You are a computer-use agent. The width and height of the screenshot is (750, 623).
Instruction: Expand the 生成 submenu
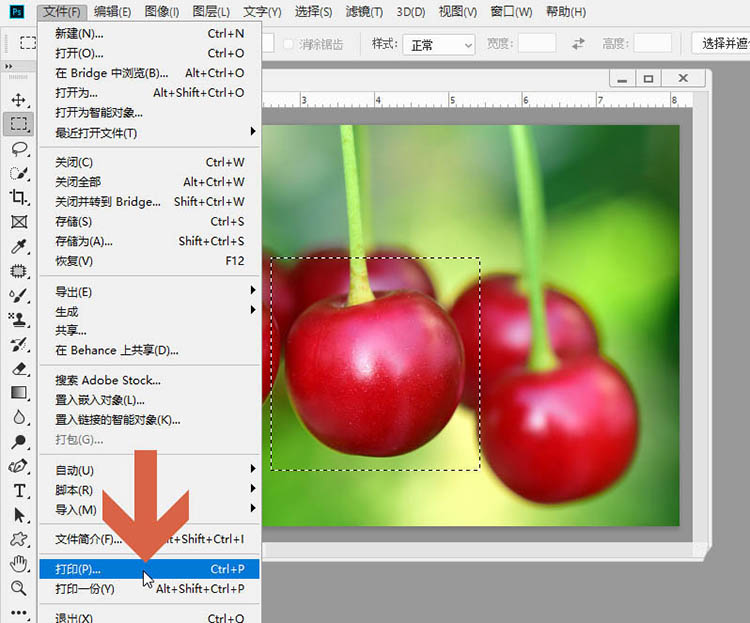pyautogui.click(x=150, y=311)
